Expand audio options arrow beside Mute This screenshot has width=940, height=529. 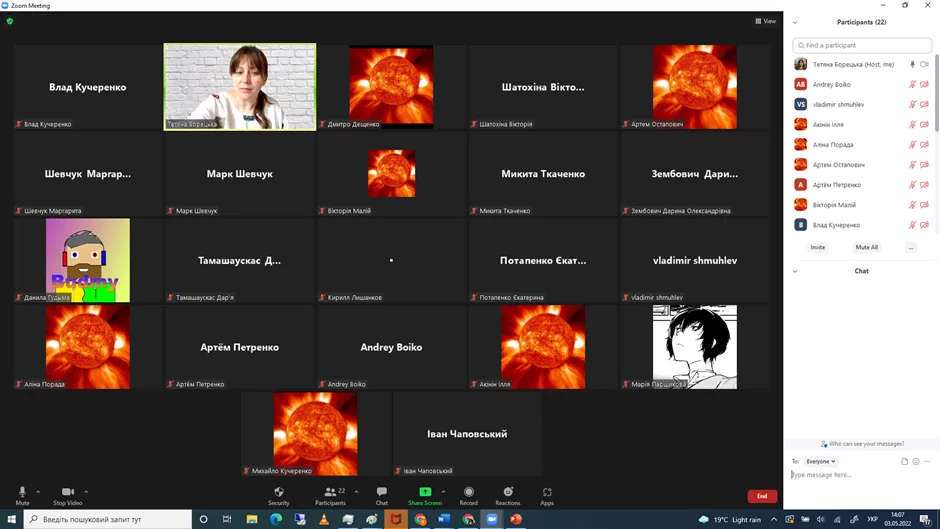coord(38,491)
